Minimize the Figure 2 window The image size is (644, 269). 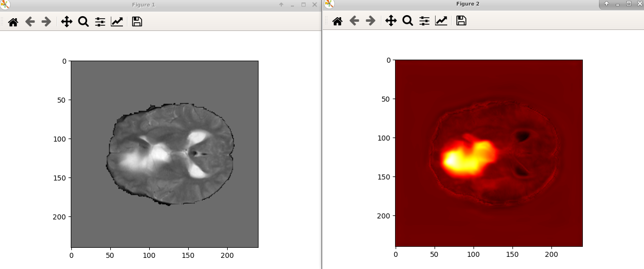[x=618, y=4]
